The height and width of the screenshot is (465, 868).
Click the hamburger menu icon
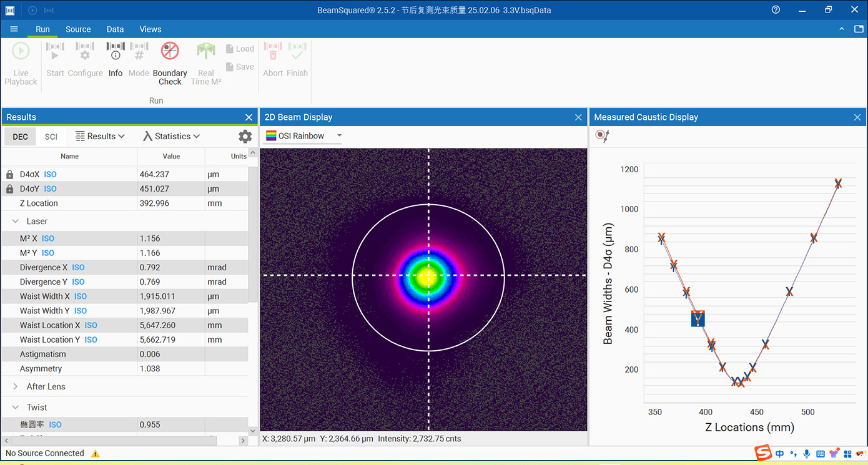coord(14,29)
